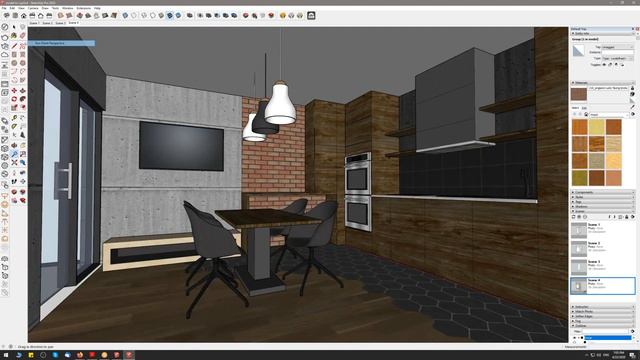The height and width of the screenshot is (360, 640).
Task: Switch to the Back standard view
Action: pyautogui.click(x=40, y=16)
